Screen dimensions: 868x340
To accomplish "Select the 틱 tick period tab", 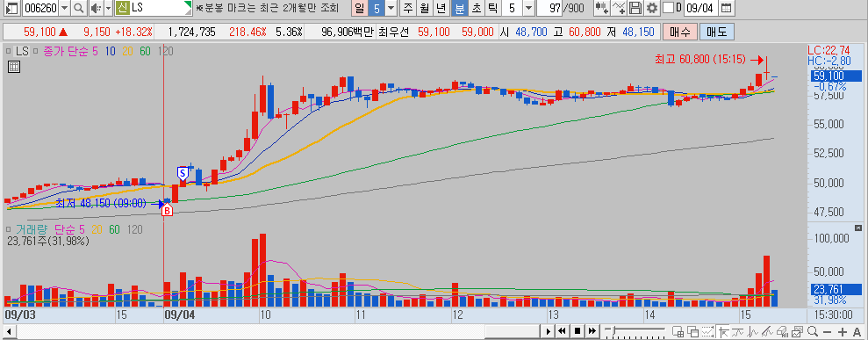I will point(492,8).
